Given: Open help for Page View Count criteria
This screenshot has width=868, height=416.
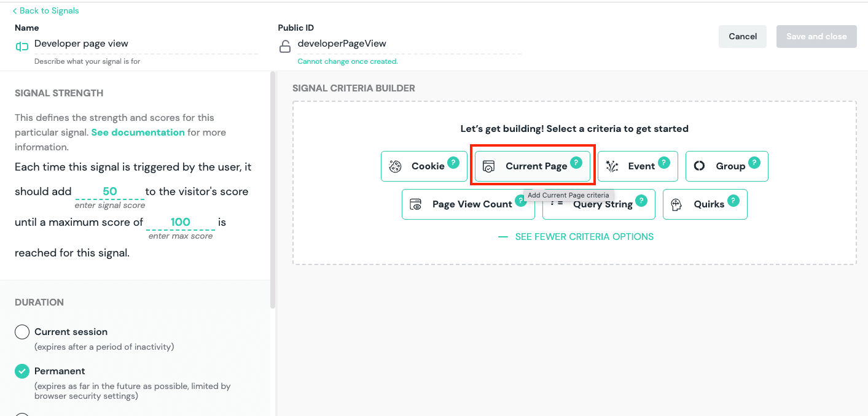Looking at the screenshot, I should point(520,201).
